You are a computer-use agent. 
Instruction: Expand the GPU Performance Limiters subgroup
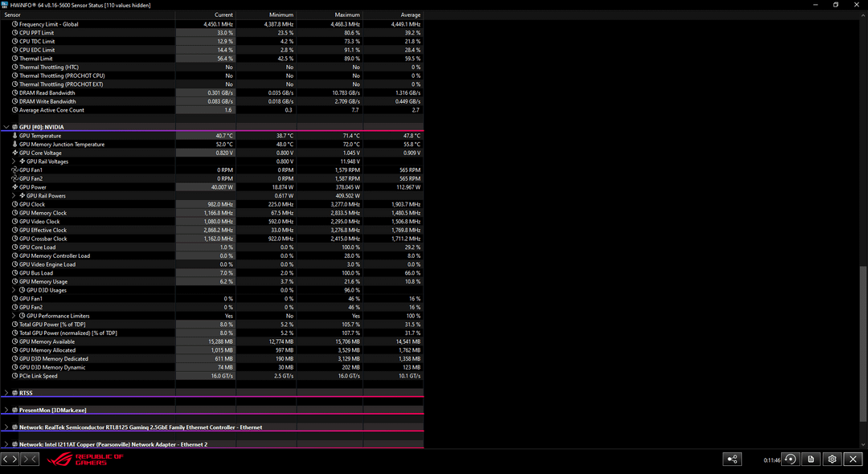tap(14, 316)
